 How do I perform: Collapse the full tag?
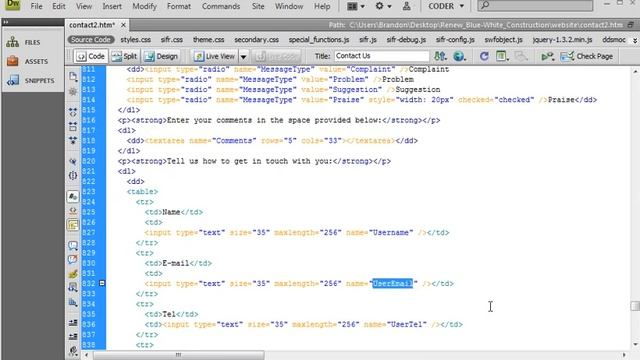[73, 111]
